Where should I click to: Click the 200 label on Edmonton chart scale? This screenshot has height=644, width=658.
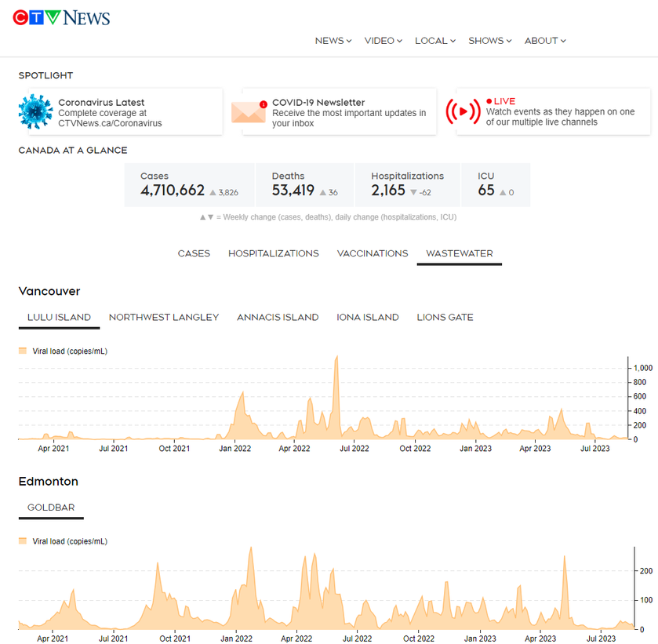click(646, 571)
